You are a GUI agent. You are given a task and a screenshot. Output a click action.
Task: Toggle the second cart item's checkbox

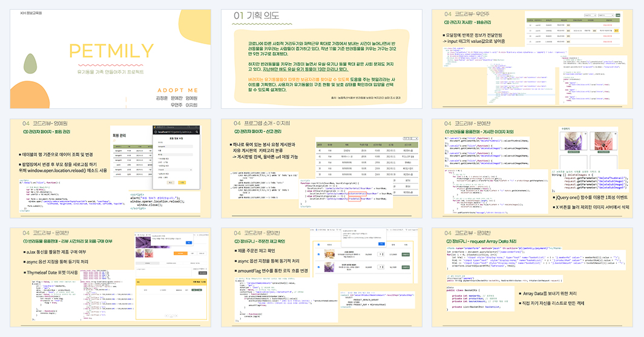point(319,267)
